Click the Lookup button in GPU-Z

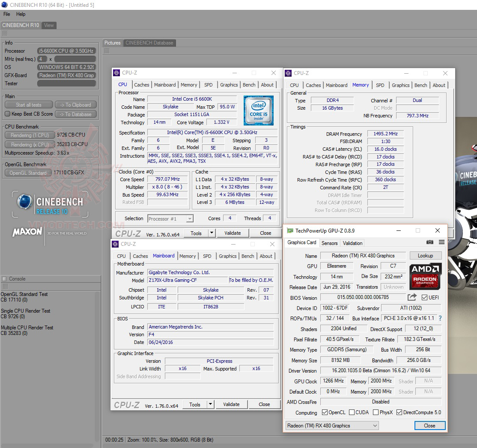[x=425, y=256]
